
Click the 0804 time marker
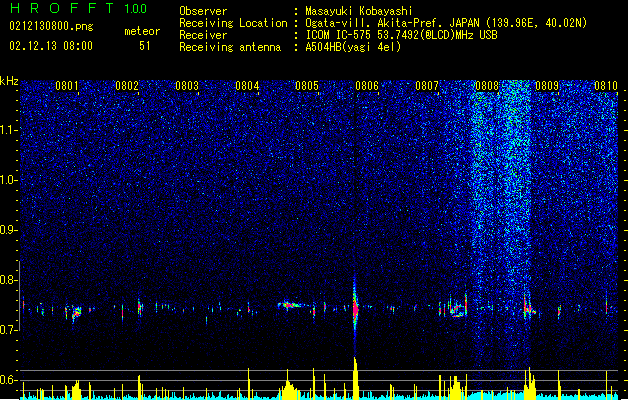247,85
